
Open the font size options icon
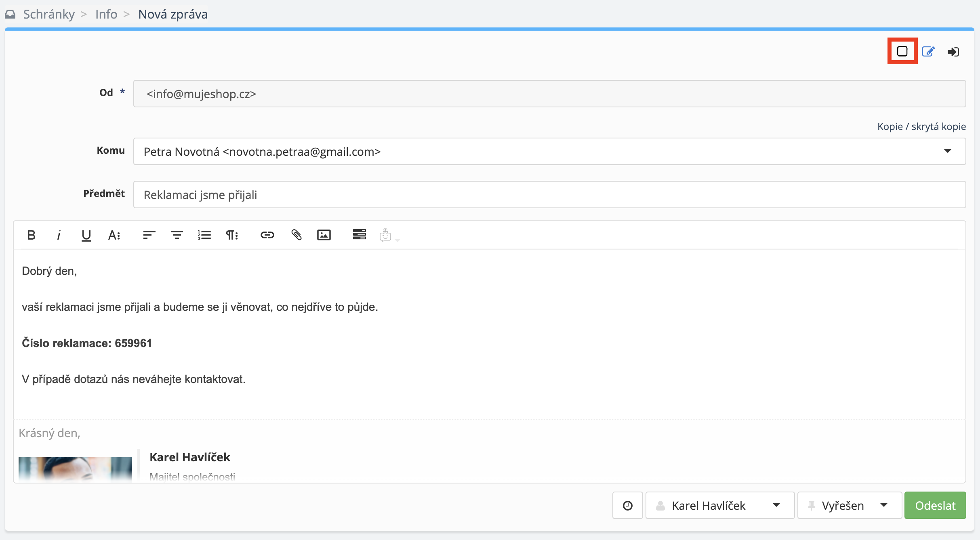114,235
